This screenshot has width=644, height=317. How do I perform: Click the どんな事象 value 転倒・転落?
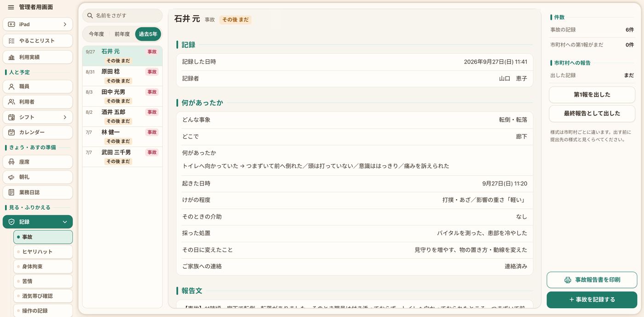pos(513,120)
